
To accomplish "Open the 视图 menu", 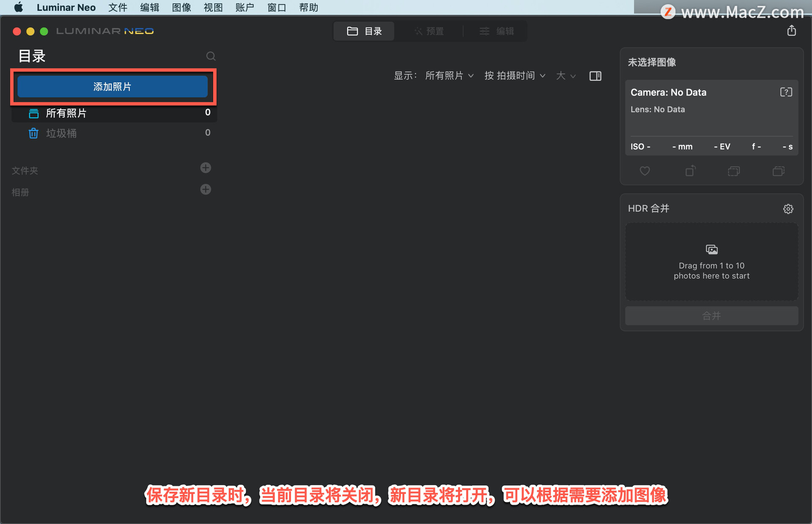I will point(213,8).
